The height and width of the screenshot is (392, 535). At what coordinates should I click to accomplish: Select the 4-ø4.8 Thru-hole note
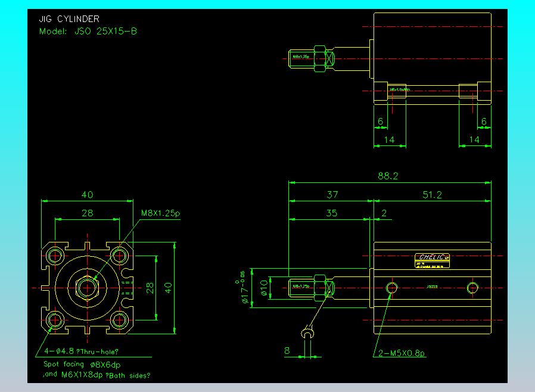[81, 351]
